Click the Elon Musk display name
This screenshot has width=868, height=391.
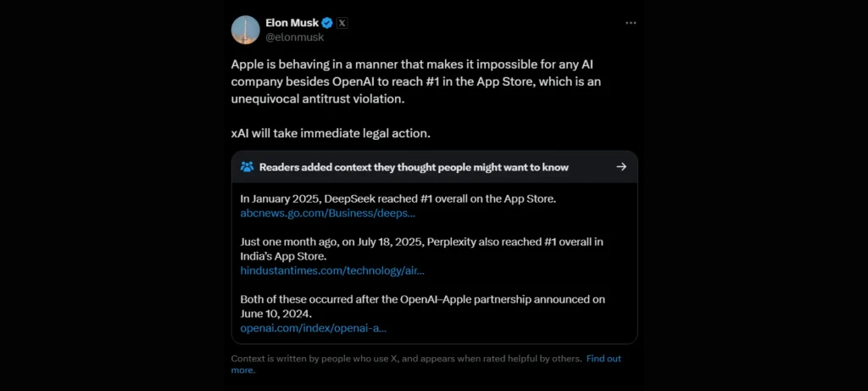(x=292, y=23)
